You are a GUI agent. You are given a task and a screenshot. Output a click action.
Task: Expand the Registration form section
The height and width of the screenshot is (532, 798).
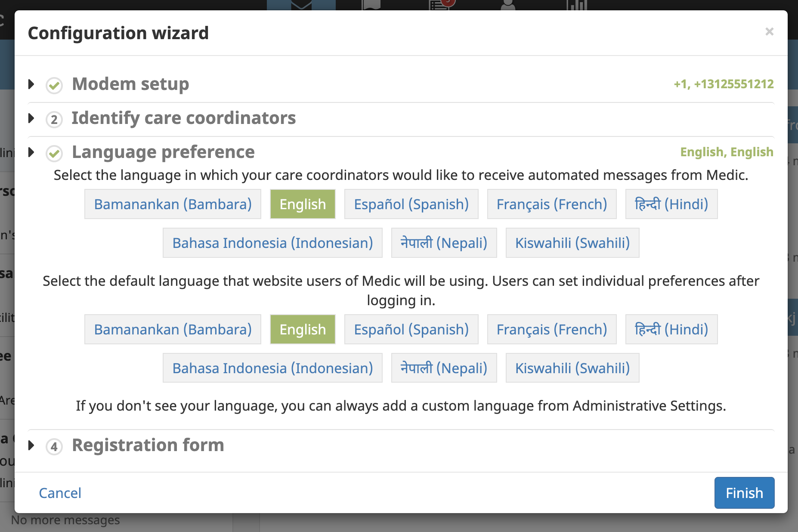click(31, 446)
